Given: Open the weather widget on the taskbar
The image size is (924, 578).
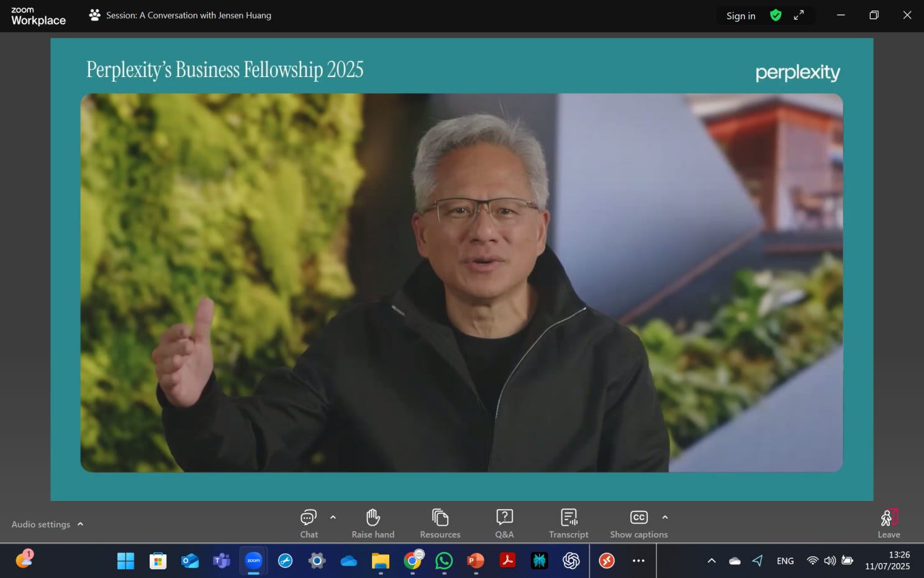Looking at the screenshot, I should pos(24,559).
